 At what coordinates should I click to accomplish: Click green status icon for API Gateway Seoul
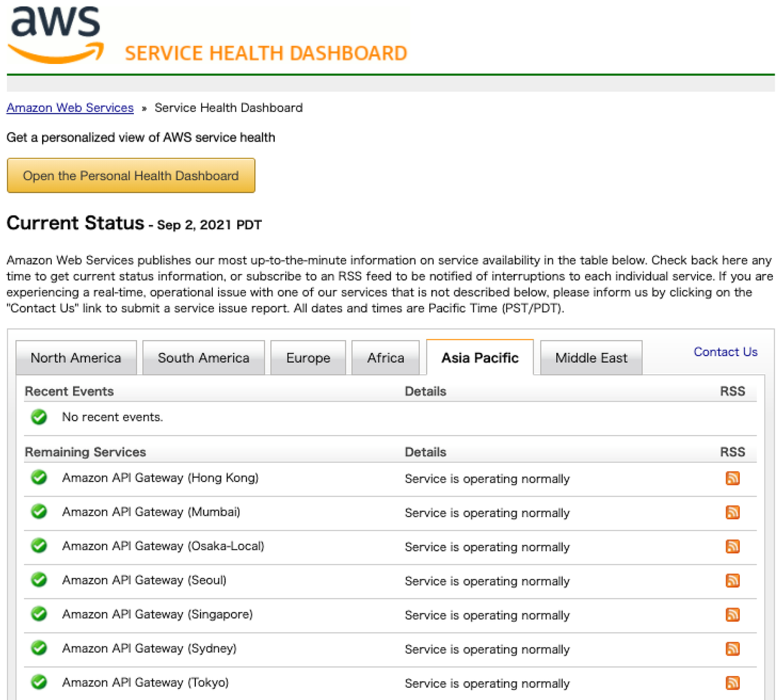39,580
